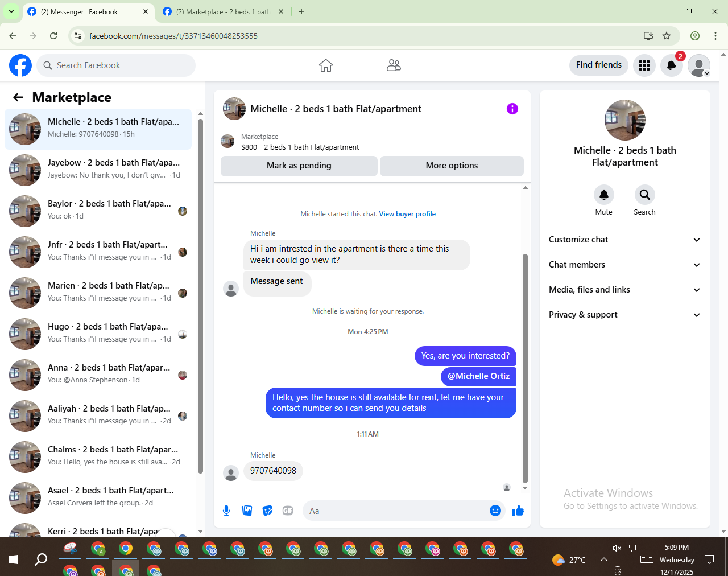The width and height of the screenshot is (728, 576).
Task: Choose a GIF icon
Action: tap(288, 511)
